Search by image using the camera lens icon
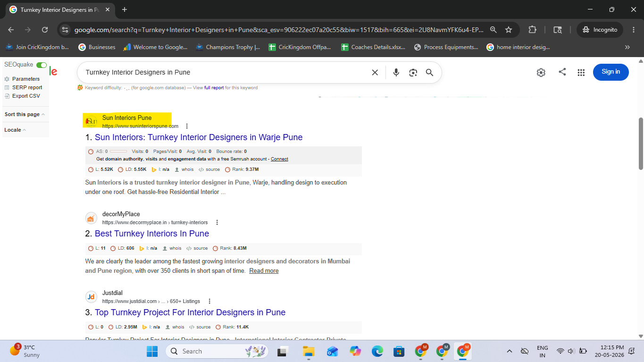The image size is (644, 362). coord(413,72)
